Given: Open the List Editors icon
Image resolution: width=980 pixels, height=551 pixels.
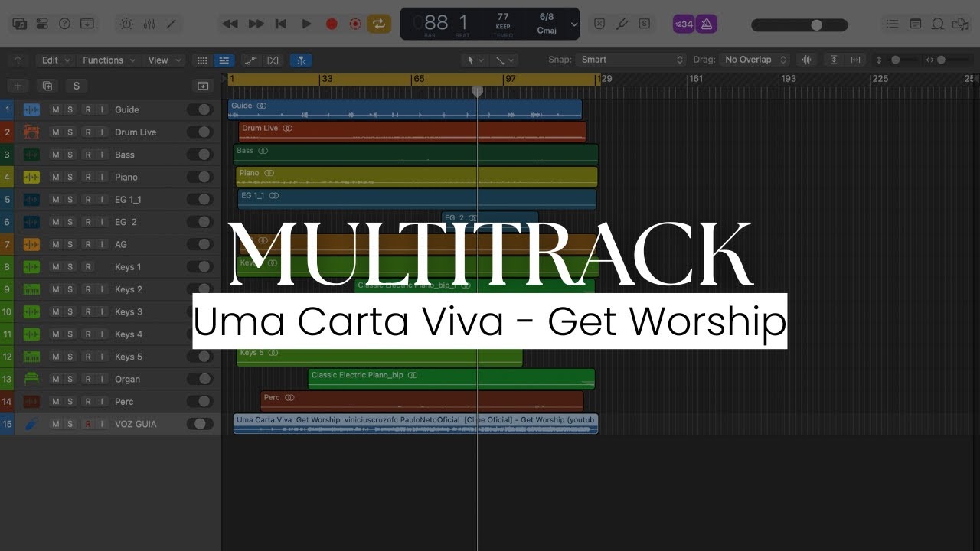Looking at the screenshot, I should [892, 24].
